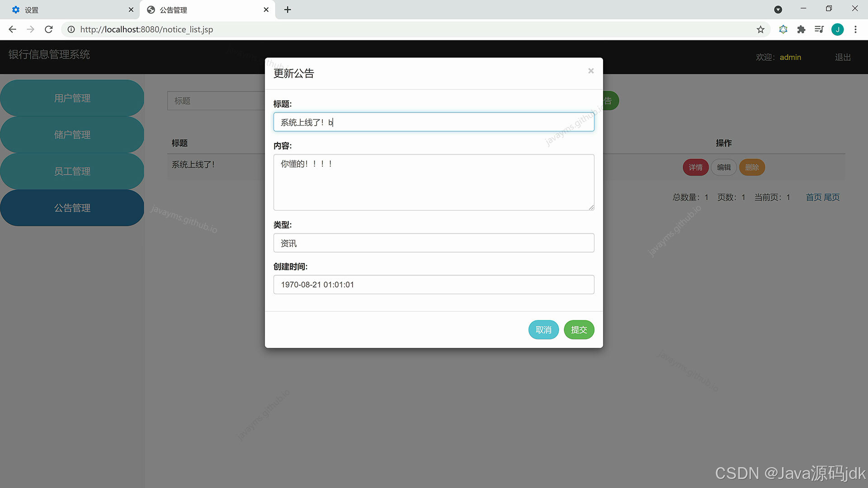
Task: Open a new browser tab
Action: (288, 9)
